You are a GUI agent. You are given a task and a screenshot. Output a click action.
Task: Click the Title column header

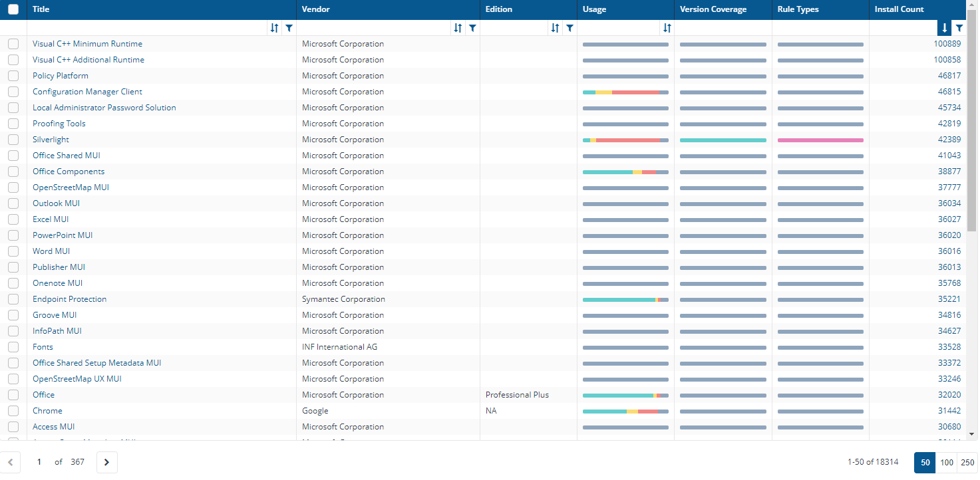[x=162, y=9]
